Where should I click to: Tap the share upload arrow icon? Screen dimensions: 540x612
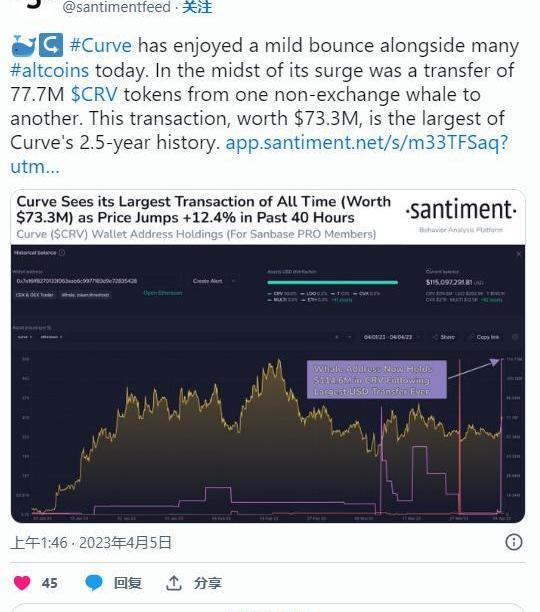[173, 583]
